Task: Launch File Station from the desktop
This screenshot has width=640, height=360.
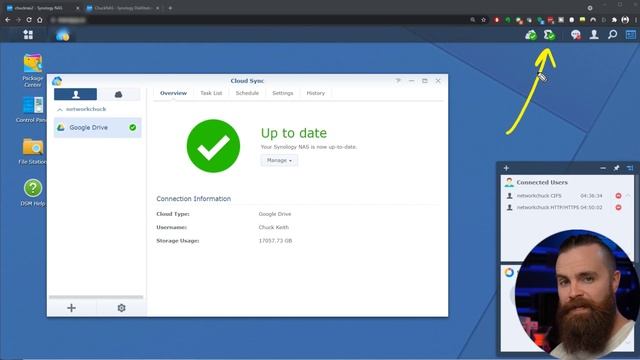Action: coord(33,151)
